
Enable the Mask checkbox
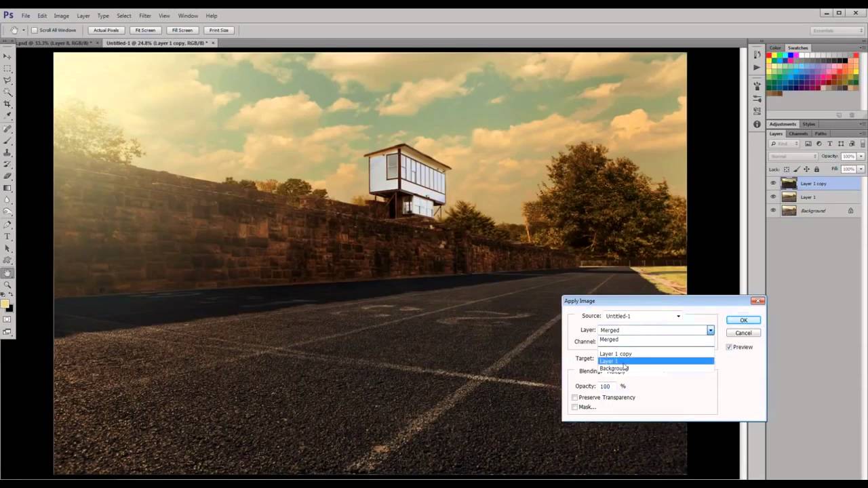tap(575, 407)
